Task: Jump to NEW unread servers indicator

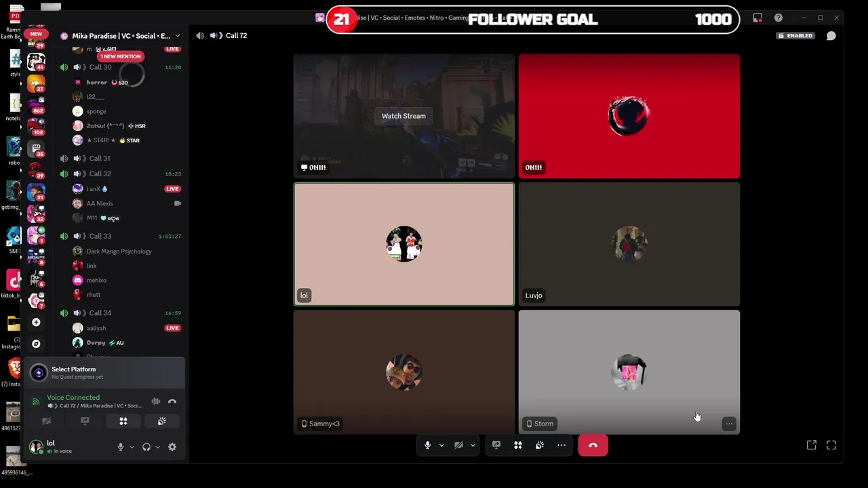Action: (x=36, y=34)
